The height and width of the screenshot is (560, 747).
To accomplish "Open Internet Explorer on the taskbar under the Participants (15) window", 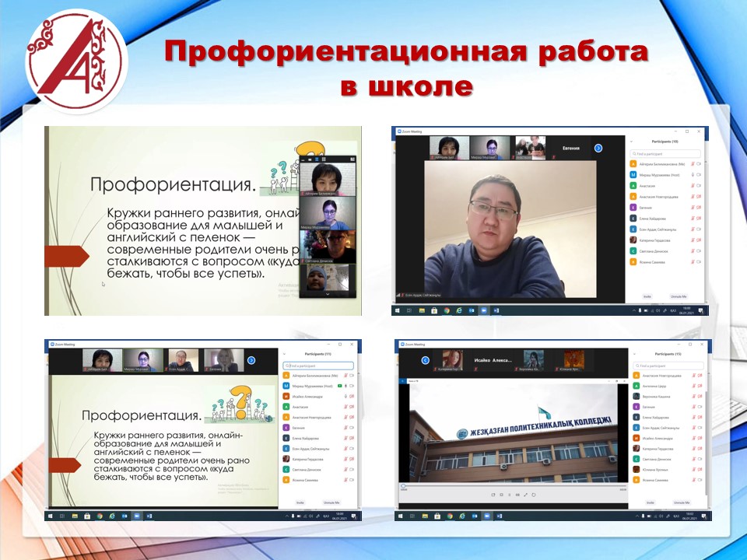I will 462,516.
